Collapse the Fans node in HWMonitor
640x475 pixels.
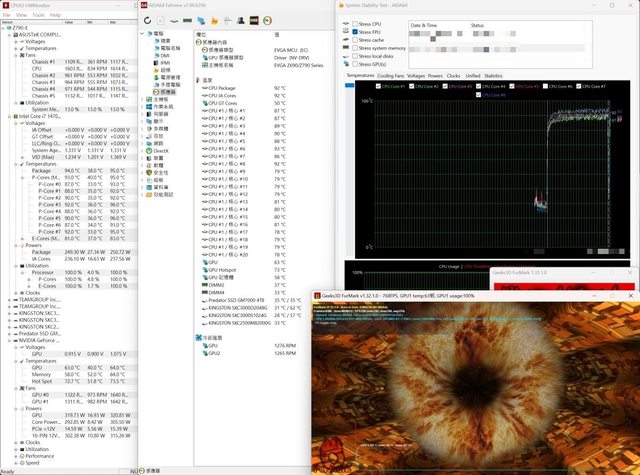[17, 54]
